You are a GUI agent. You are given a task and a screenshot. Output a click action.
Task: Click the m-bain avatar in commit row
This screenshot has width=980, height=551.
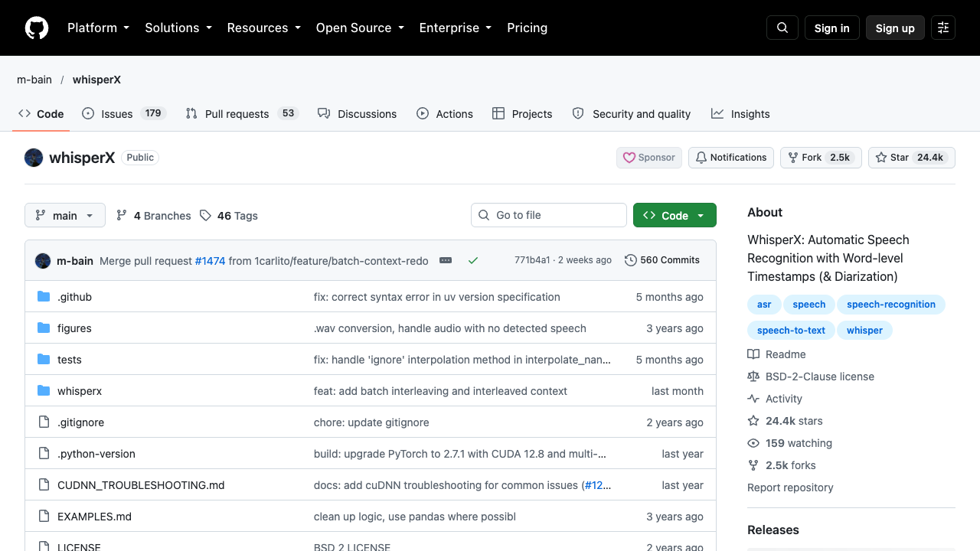[43, 261]
